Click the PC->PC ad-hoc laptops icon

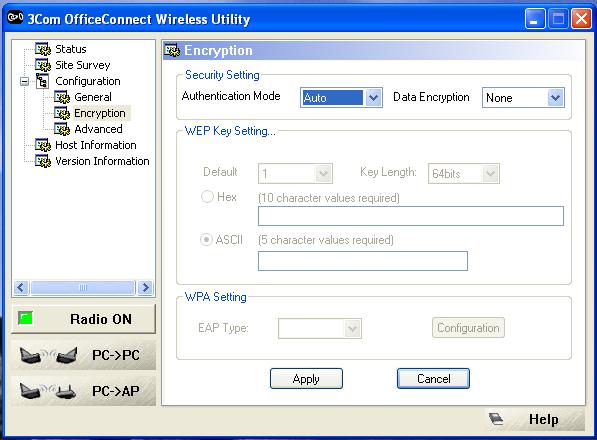(x=48, y=356)
